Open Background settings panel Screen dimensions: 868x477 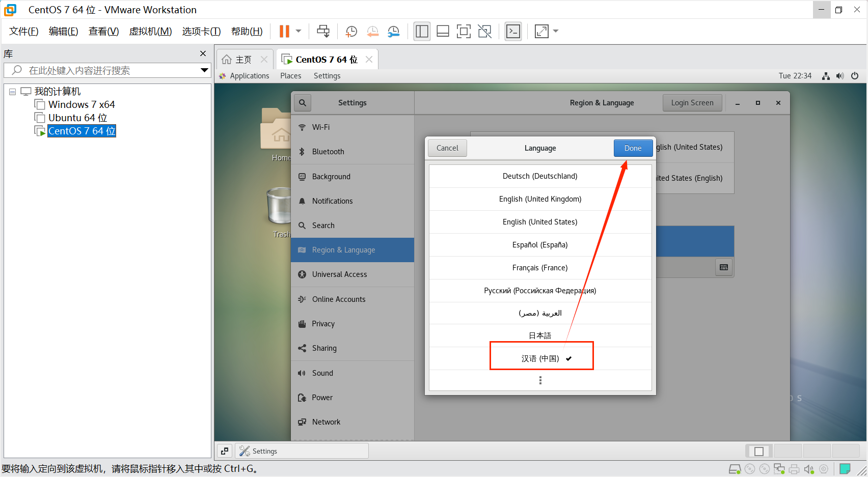(x=352, y=177)
